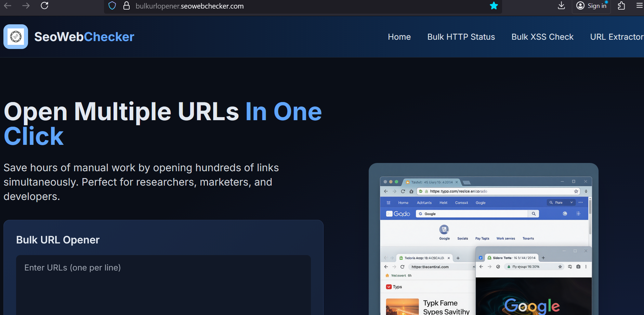Click the browser back arrow
The image size is (644, 315).
click(8, 6)
